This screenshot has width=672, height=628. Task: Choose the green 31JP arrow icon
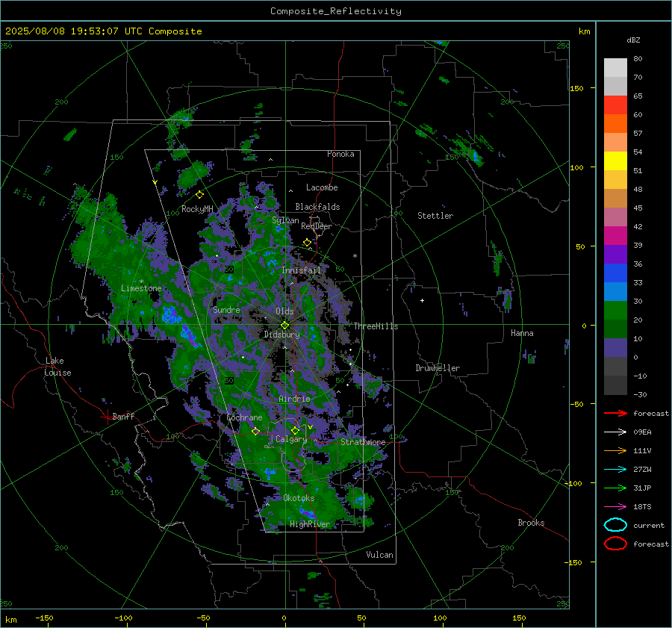click(x=615, y=488)
